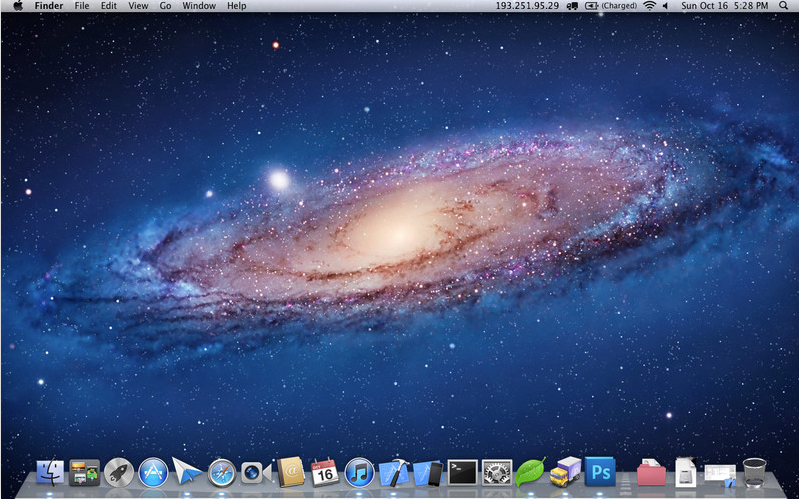The height and width of the screenshot is (499, 799).
Task: Open Terminal from the dock
Action: 462,472
